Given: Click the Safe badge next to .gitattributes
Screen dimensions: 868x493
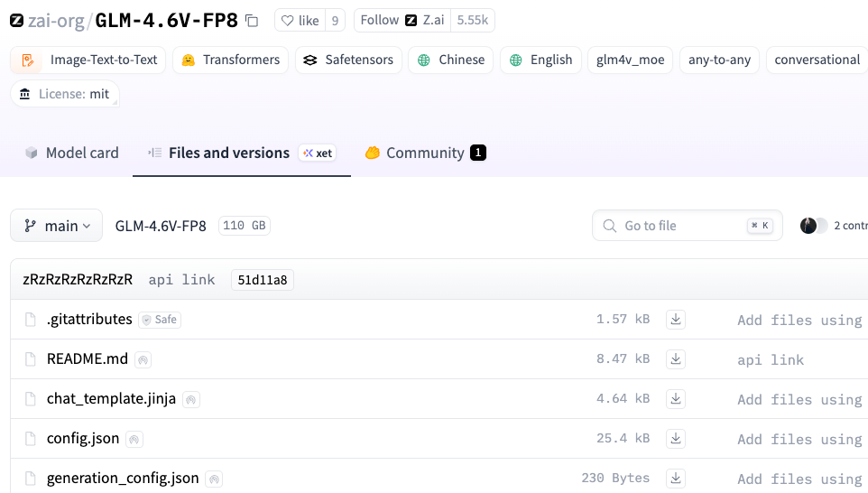Looking at the screenshot, I should tap(160, 320).
